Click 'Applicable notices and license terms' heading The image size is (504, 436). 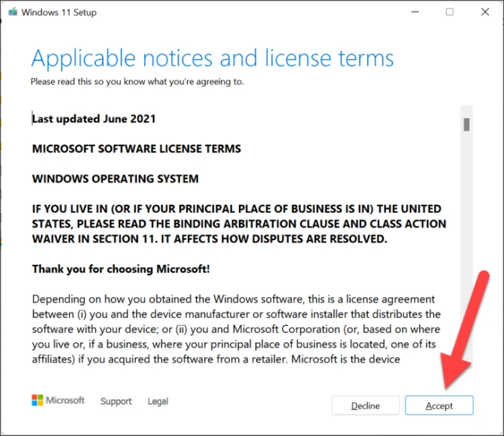212,58
